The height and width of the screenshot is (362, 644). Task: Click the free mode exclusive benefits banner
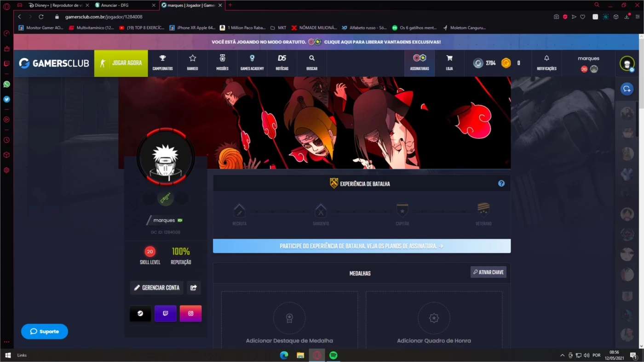coord(326,42)
